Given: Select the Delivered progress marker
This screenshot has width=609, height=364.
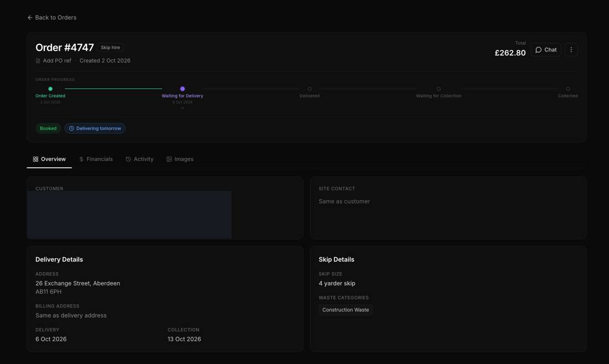Looking at the screenshot, I should pos(309,89).
